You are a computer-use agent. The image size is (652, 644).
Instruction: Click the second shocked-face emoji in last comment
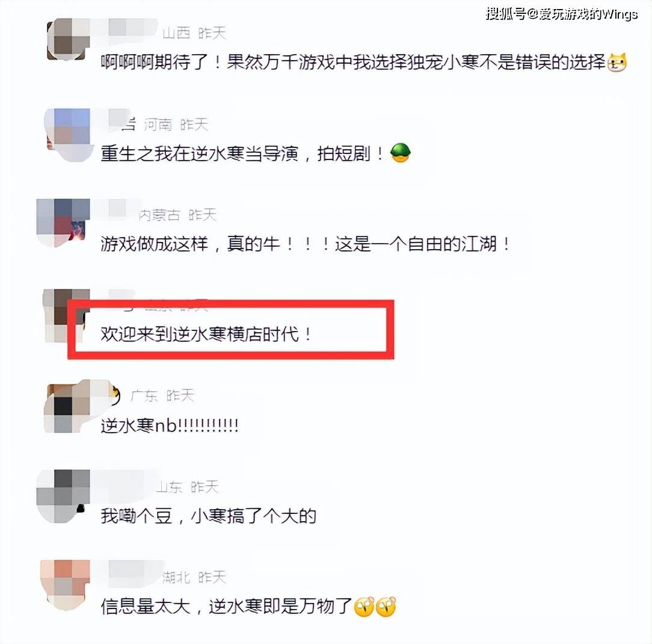(386, 607)
